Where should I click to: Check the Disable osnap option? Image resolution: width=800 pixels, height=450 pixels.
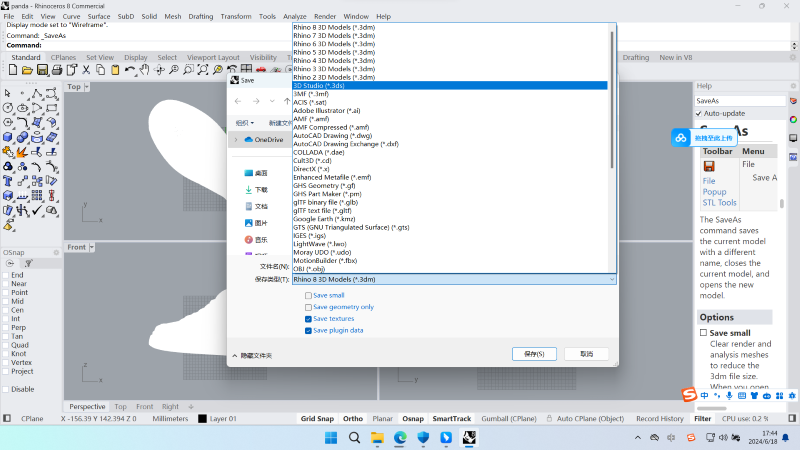(6, 389)
